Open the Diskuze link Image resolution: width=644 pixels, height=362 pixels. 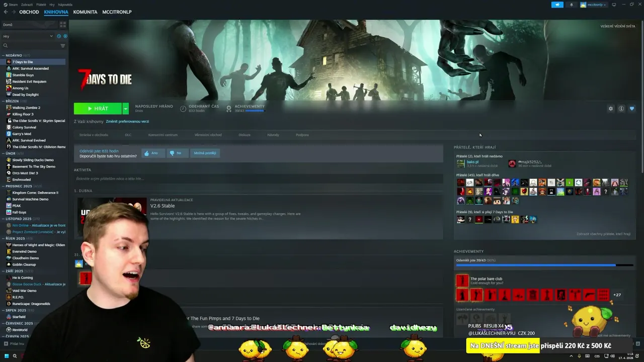tap(245, 135)
